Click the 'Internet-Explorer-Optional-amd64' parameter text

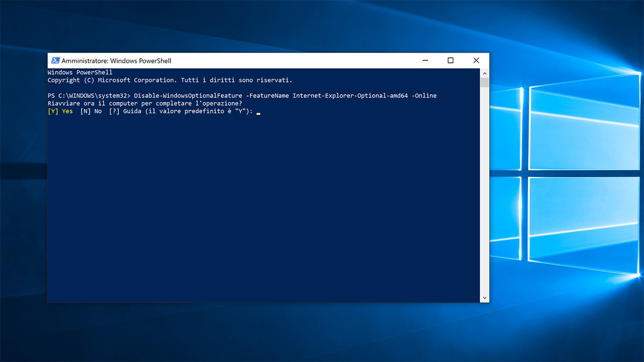[350, 96]
